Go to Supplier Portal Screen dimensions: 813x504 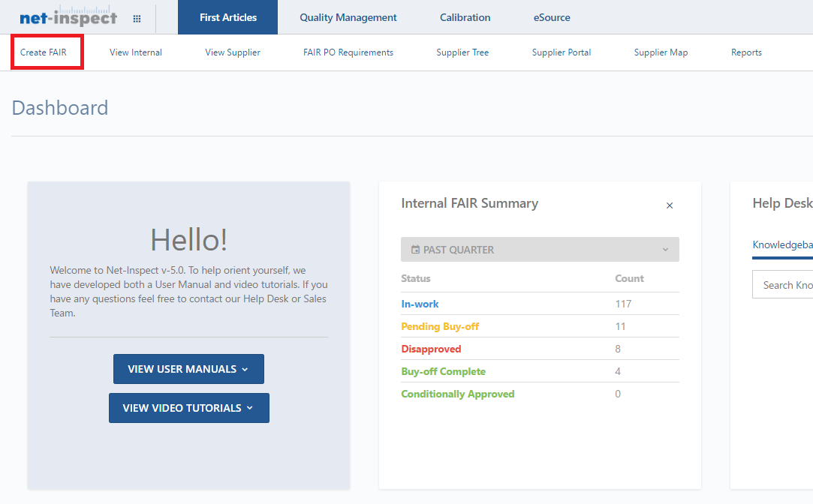tap(562, 52)
